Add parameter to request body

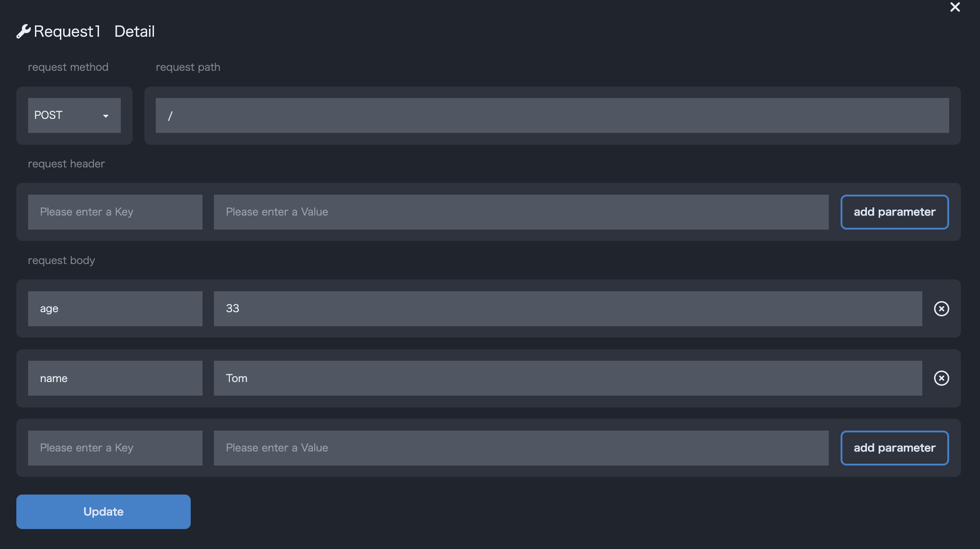894,448
